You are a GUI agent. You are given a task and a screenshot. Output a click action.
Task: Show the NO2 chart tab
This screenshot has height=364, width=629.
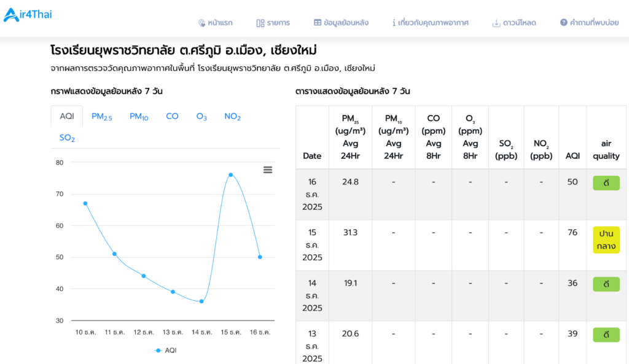coord(233,117)
